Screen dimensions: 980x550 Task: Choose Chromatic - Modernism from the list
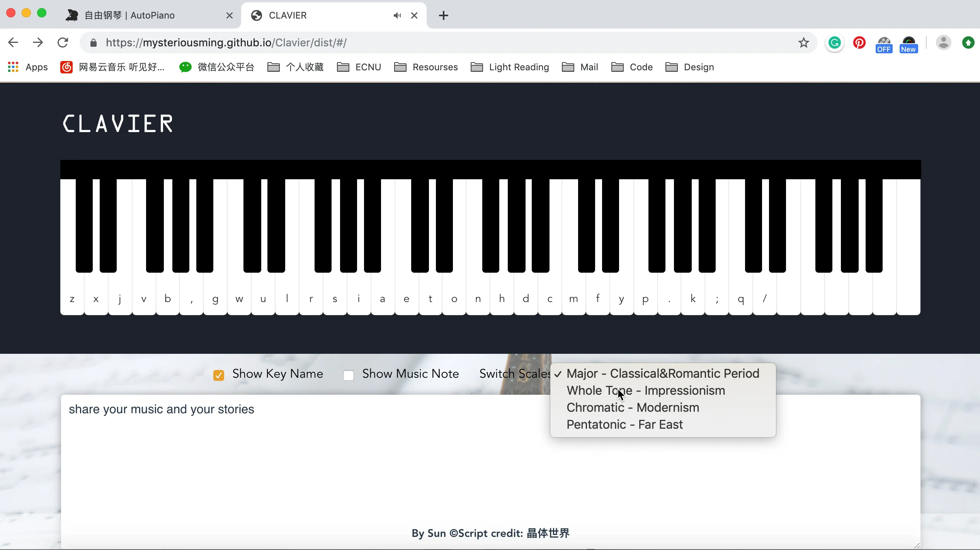(633, 407)
